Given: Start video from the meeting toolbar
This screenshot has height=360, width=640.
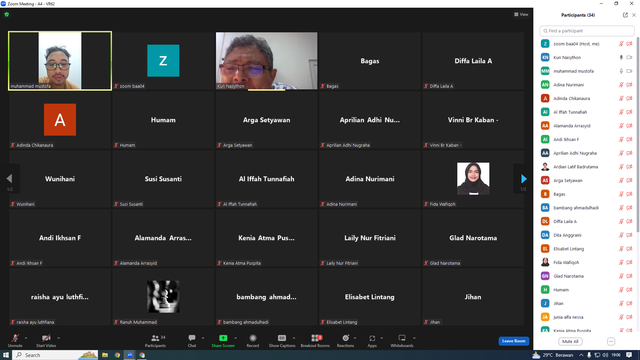Looking at the screenshot, I should [x=46, y=340].
